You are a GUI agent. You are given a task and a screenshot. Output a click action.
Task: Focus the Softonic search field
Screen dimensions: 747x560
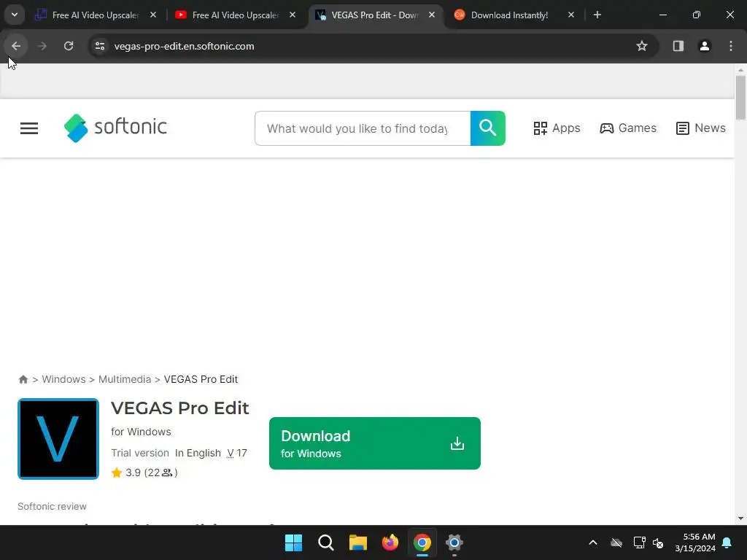tap(363, 128)
